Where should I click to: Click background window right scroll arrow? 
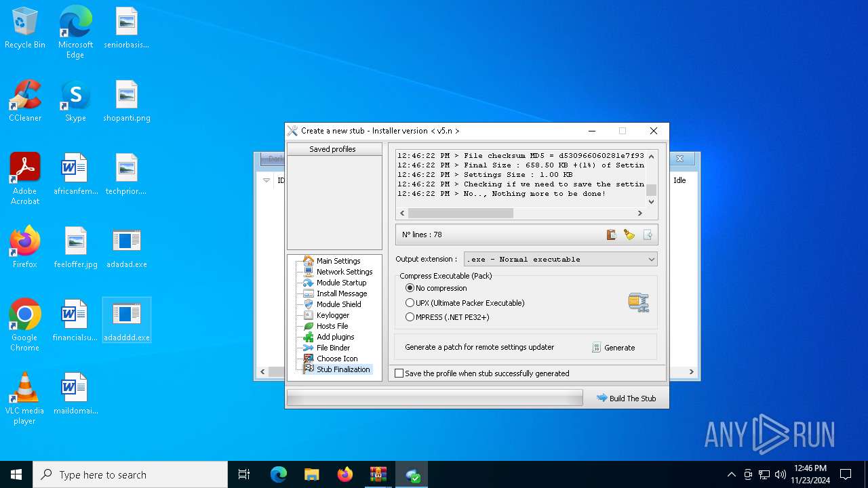click(x=692, y=371)
